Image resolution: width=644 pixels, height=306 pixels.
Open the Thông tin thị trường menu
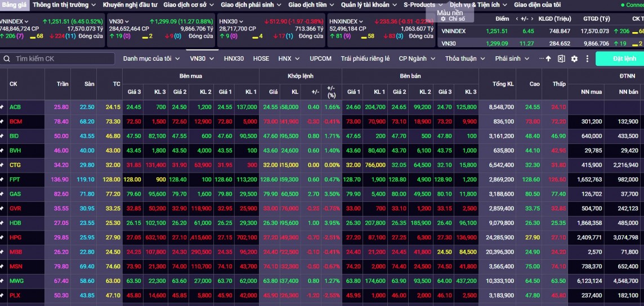[x=64, y=4]
